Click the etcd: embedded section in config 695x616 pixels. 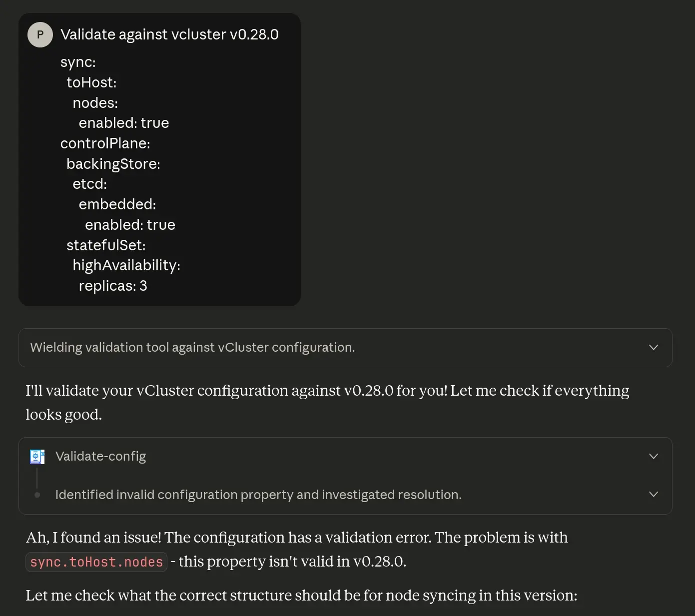(117, 204)
